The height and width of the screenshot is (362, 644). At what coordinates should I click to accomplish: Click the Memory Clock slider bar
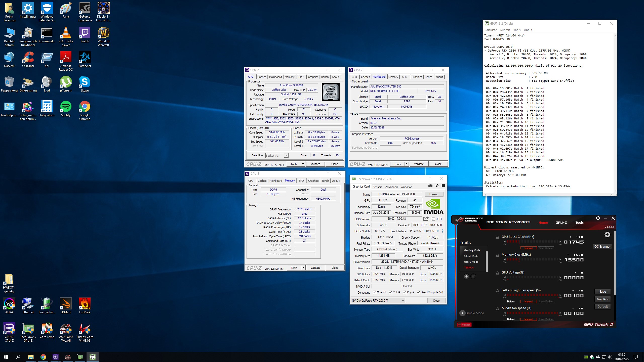point(532,259)
